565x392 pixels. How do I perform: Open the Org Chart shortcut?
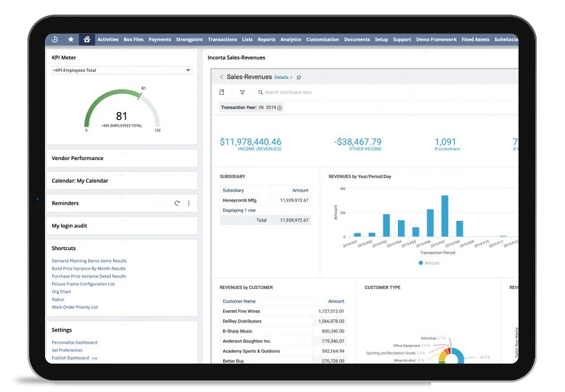[61, 292]
